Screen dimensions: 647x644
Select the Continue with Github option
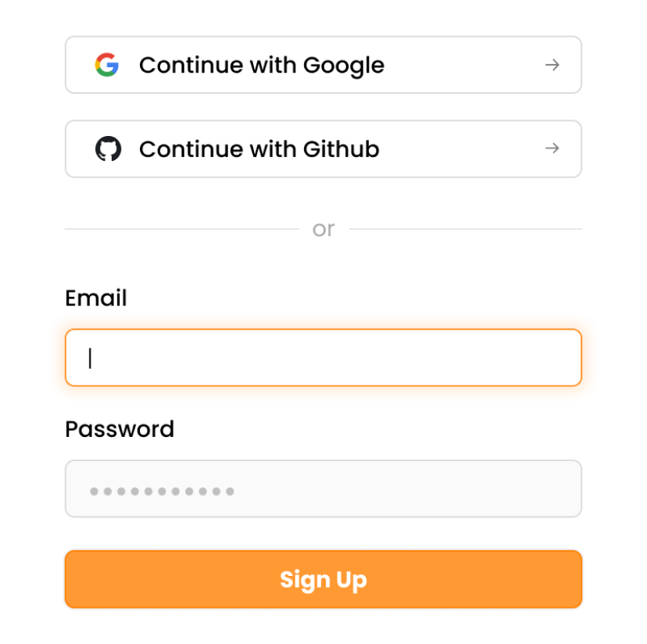[x=323, y=148]
